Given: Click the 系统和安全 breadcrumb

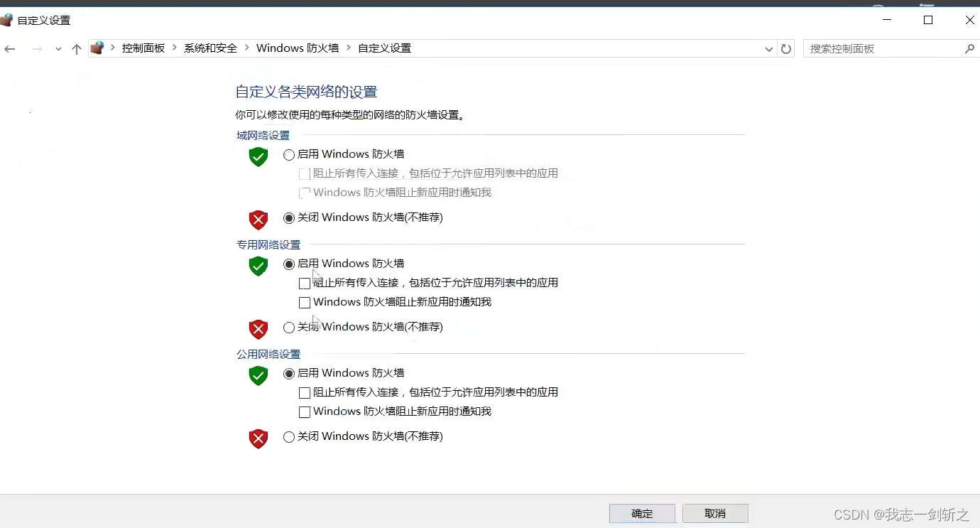Looking at the screenshot, I should (210, 48).
